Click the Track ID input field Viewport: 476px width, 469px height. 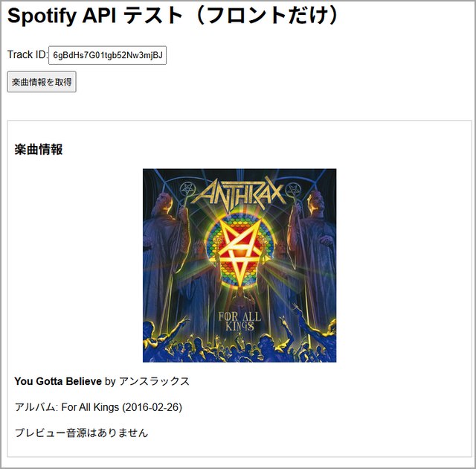(107, 55)
